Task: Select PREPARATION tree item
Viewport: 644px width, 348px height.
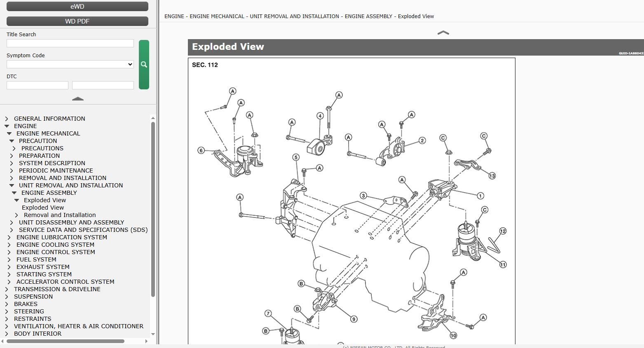Action: pyautogui.click(x=39, y=156)
